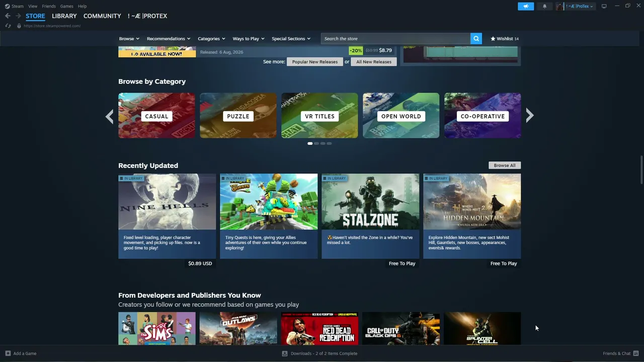
Task: Open The Sims publisher capsule
Action: click(x=157, y=328)
